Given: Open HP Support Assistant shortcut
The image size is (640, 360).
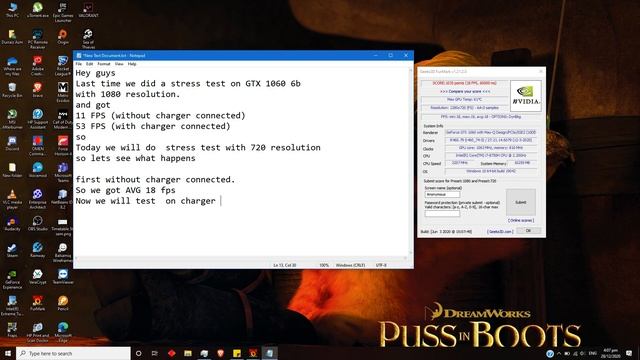Looking at the screenshot, I should 38,119.
